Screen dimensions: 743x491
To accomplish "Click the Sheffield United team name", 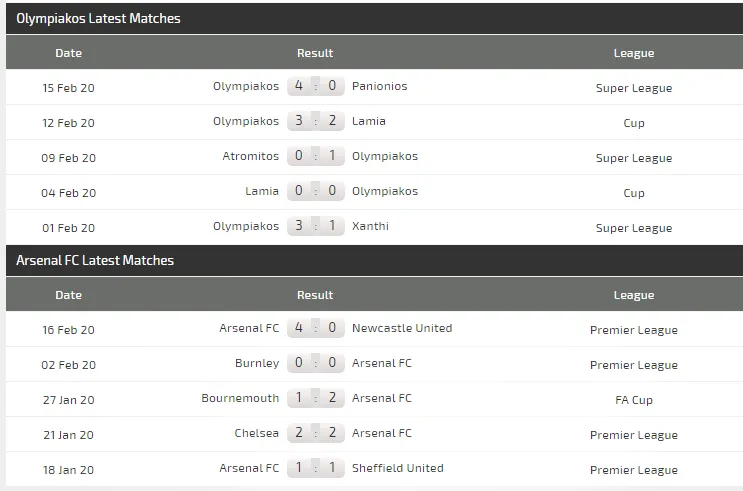I will (398, 468).
